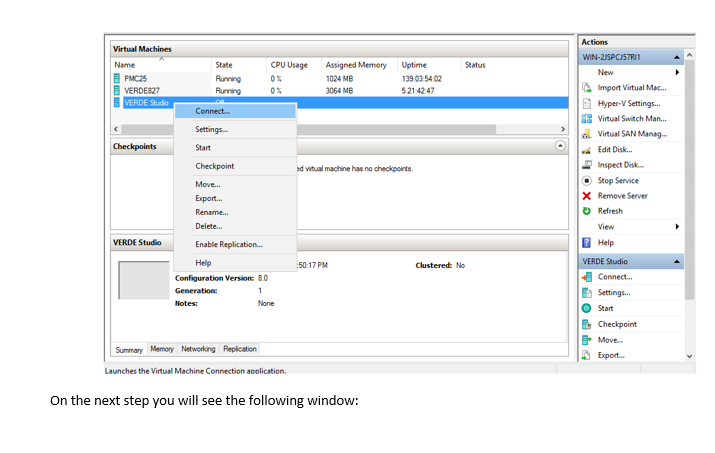Click the VERDE Studio virtual machine icon
Viewport: 715px width, 453px height.
117,103
